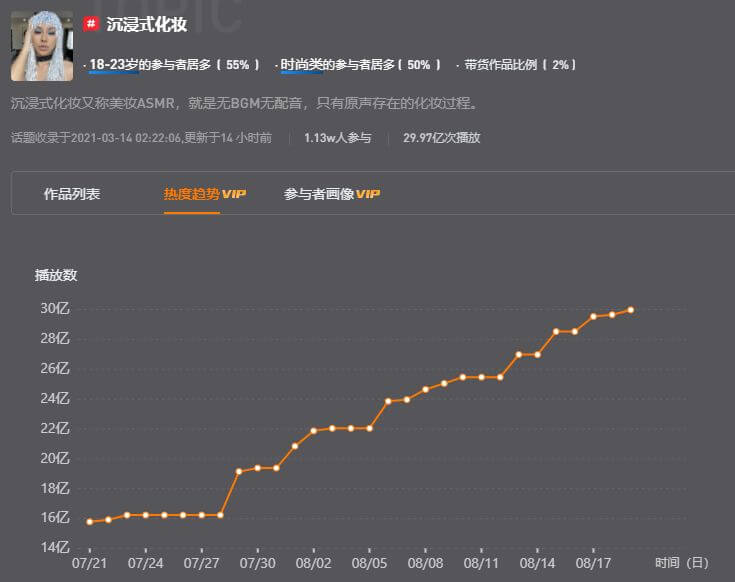The image size is (735, 582).
Task: Click the 29.97亿次播放 play count
Action: (x=441, y=137)
